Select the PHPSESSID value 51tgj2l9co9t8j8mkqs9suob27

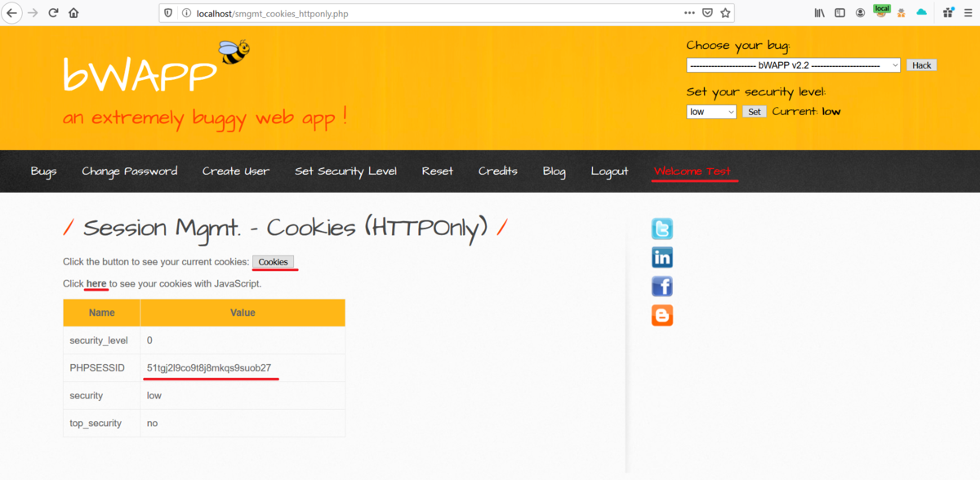[209, 368]
